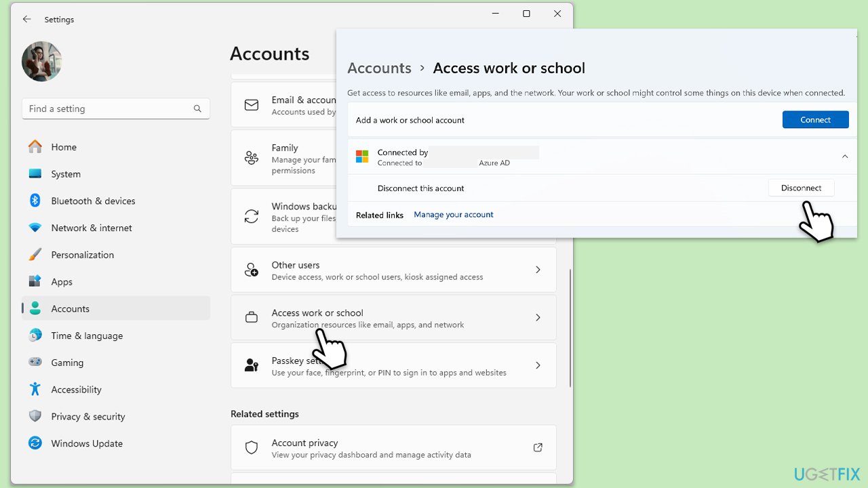Click the Account privacy external link icon
The height and width of the screenshot is (488, 868).
click(538, 447)
